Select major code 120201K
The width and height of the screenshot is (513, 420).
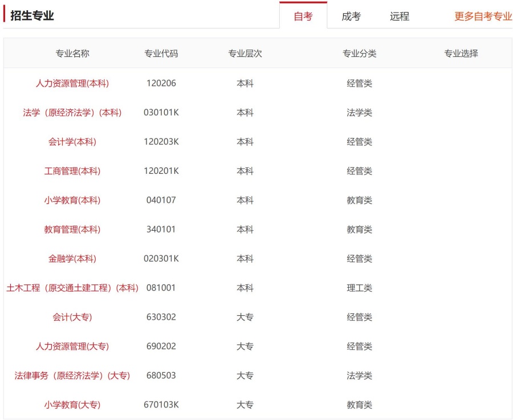[x=161, y=171]
